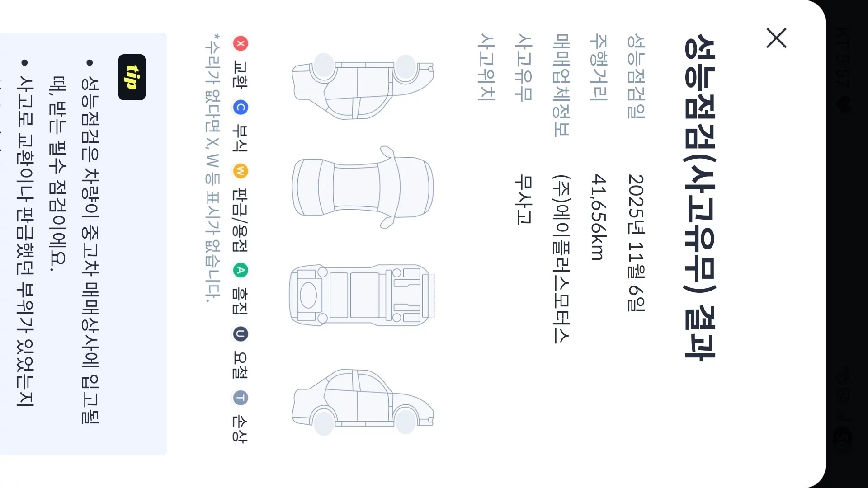Tap the 무사고 accident status value
The width and height of the screenshot is (868, 488).
[524, 200]
